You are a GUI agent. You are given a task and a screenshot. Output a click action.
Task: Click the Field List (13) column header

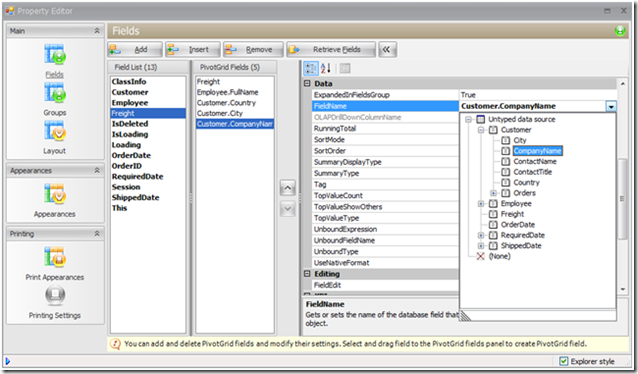pyautogui.click(x=149, y=68)
